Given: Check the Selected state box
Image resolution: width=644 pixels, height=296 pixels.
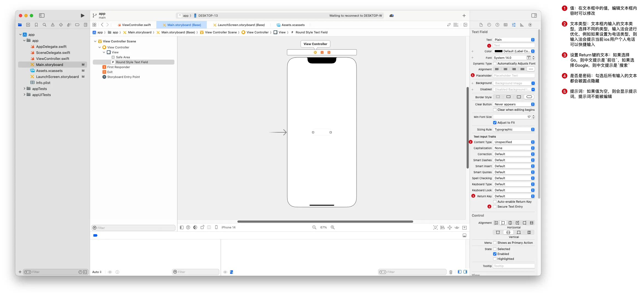Looking at the screenshot, I should click(x=495, y=249).
